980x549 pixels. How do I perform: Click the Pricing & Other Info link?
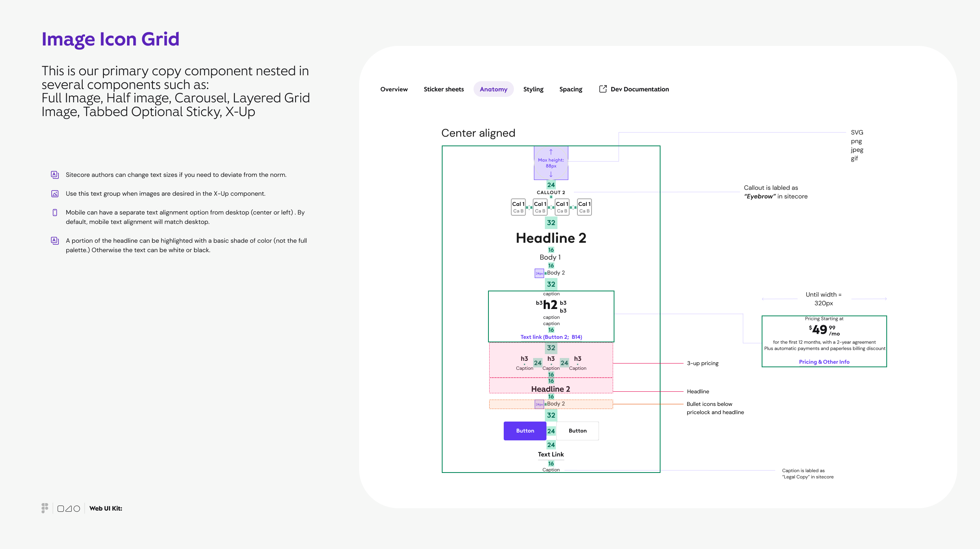(824, 362)
